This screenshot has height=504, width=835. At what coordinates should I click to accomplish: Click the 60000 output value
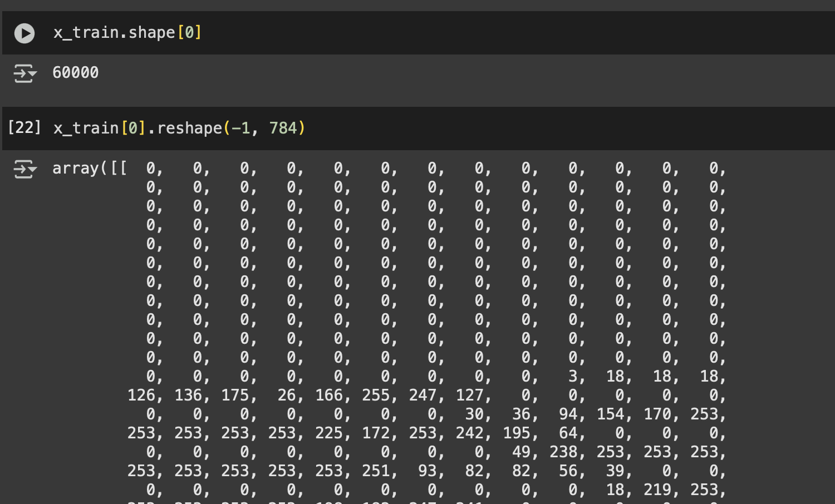[75, 73]
